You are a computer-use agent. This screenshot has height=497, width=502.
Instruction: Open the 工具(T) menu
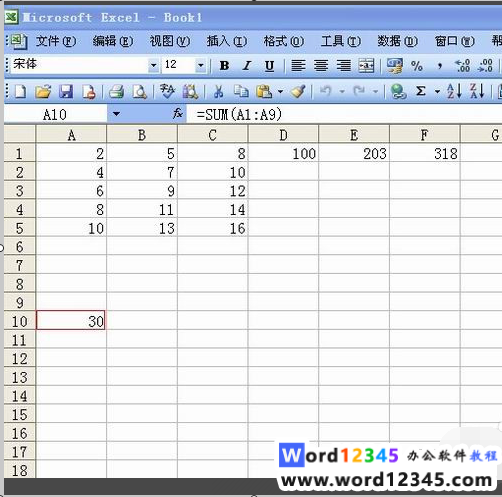coord(341,41)
